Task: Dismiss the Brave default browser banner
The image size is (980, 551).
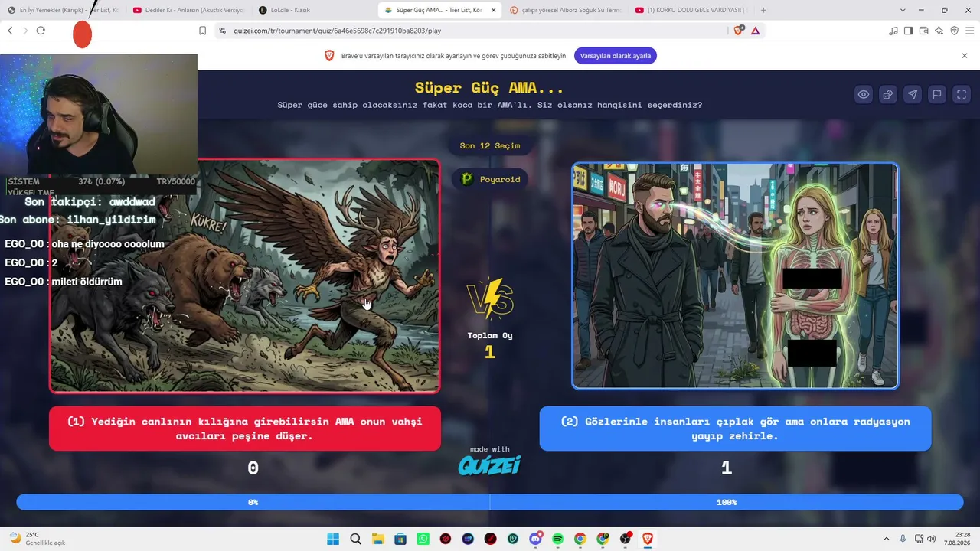Action: (x=965, y=56)
